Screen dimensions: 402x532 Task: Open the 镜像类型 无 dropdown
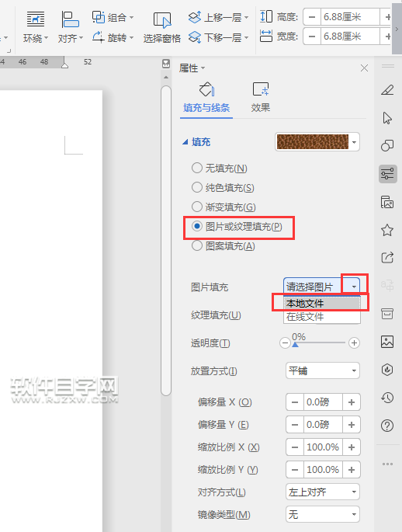[x=322, y=515]
